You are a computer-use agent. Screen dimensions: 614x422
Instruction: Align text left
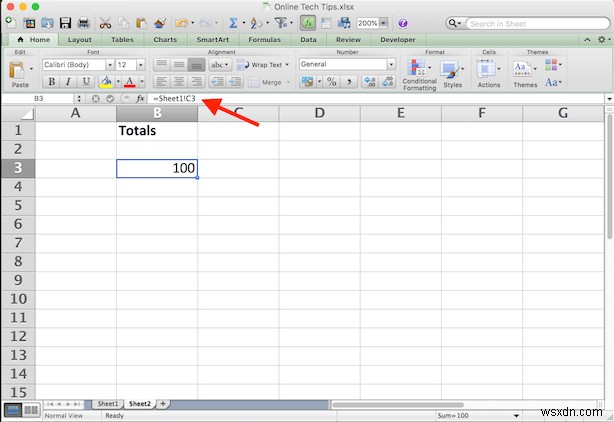pyautogui.click(x=162, y=81)
